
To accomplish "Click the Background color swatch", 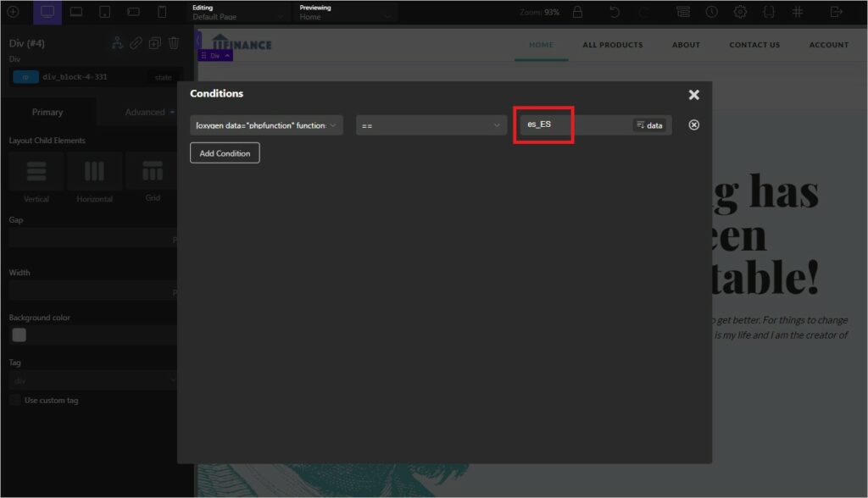I will 19,335.
